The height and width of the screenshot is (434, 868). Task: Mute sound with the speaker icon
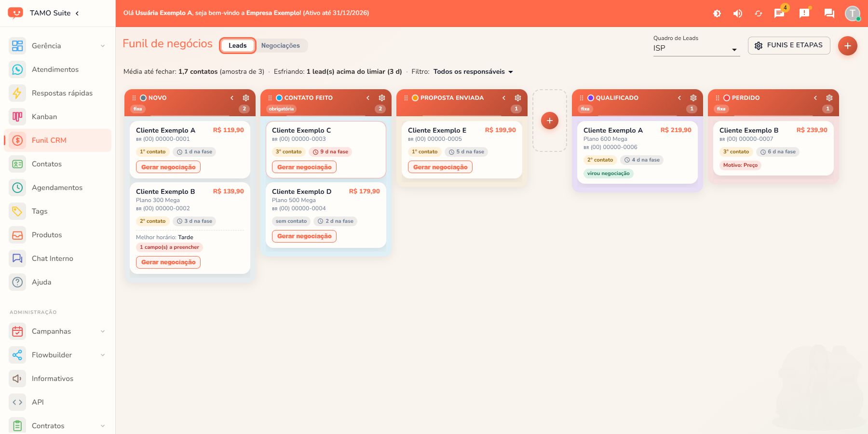[x=738, y=14]
